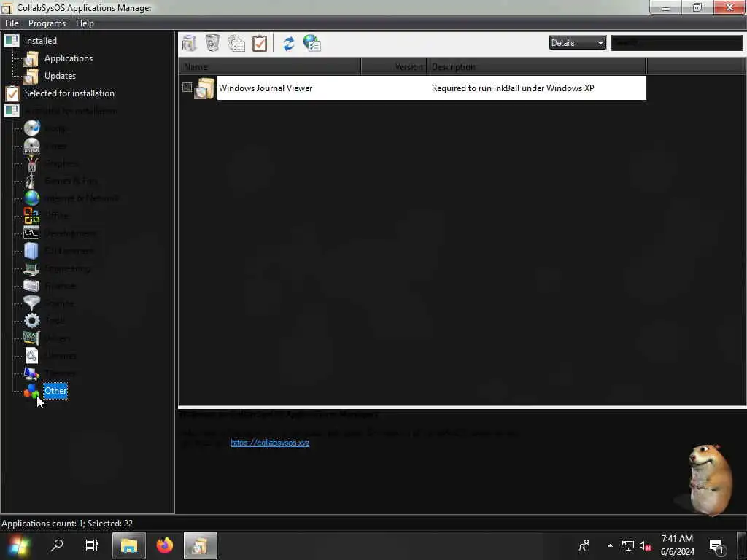Open the Finance category icon
This screenshot has width=747, height=560.
[x=31, y=286]
